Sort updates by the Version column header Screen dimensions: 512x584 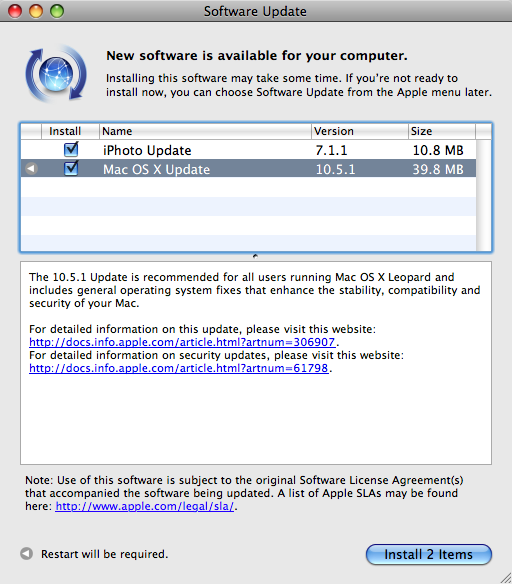pyautogui.click(x=360, y=131)
